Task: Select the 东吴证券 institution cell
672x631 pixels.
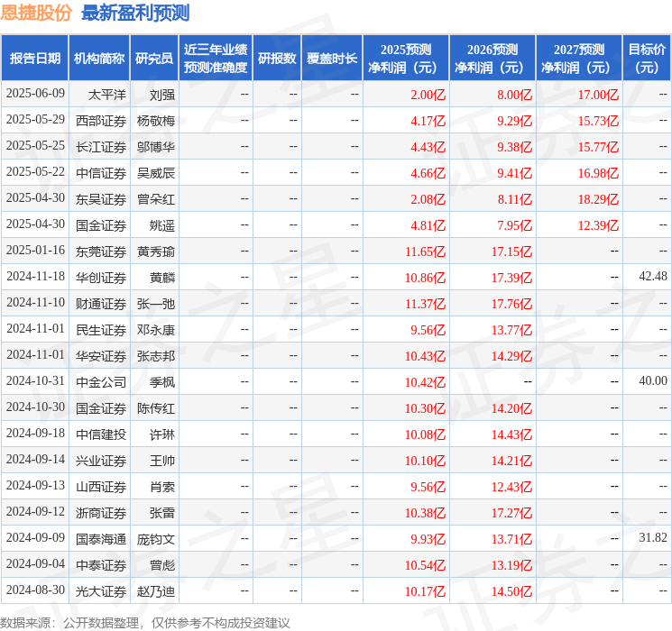Action: point(101,199)
